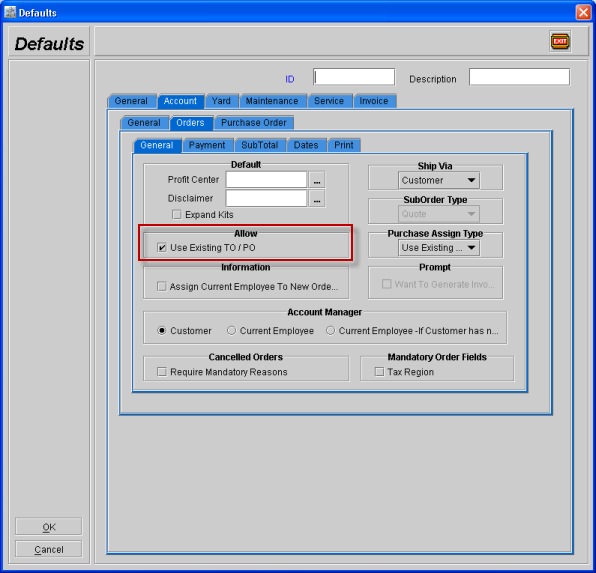Switch to the Maintenance tab
This screenshot has height=573, width=596.
(272, 101)
